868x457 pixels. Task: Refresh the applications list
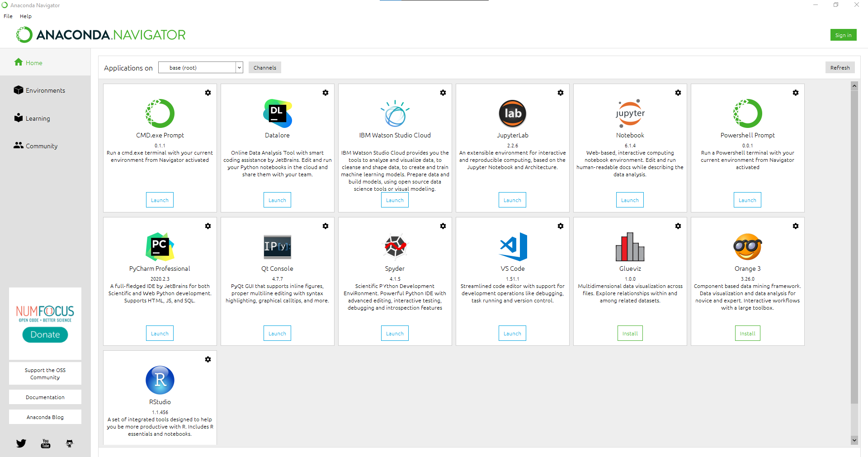840,68
